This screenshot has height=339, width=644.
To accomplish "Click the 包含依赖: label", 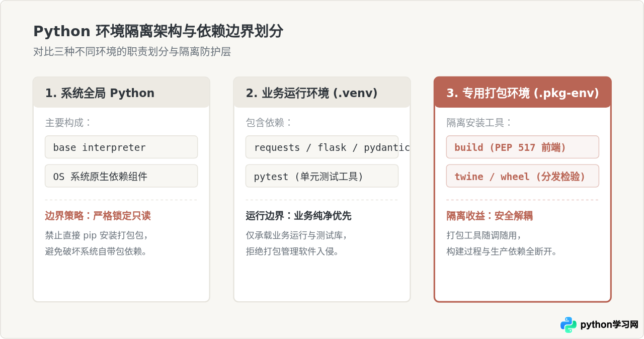I will [x=270, y=123].
